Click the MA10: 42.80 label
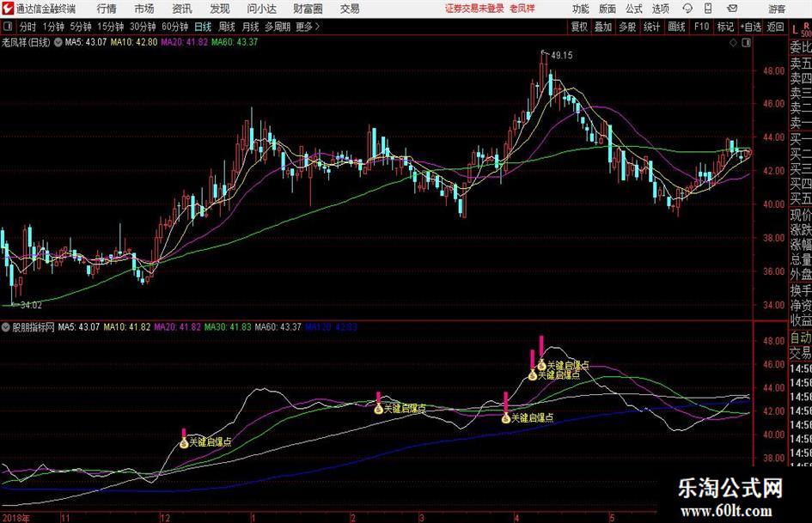Image resolution: width=812 pixels, height=523 pixels. [x=133, y=42]
